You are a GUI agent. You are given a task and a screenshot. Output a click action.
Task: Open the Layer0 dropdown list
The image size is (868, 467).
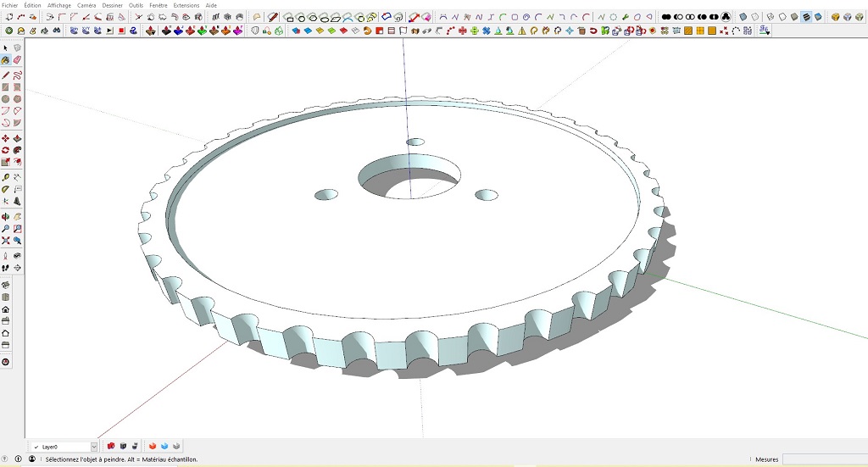pyautogui.click(x=94, y=447)
